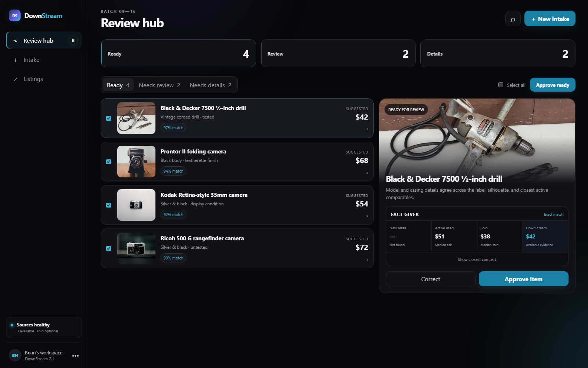
Task: Tick the Select all checkbox
Action: click(x=501, y=85)
